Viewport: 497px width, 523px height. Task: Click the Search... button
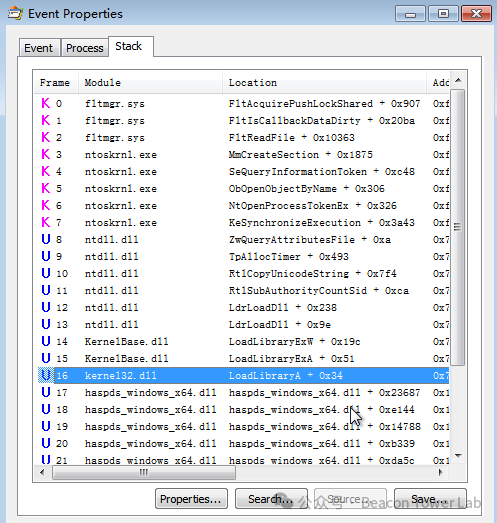[x=271, y=499]
